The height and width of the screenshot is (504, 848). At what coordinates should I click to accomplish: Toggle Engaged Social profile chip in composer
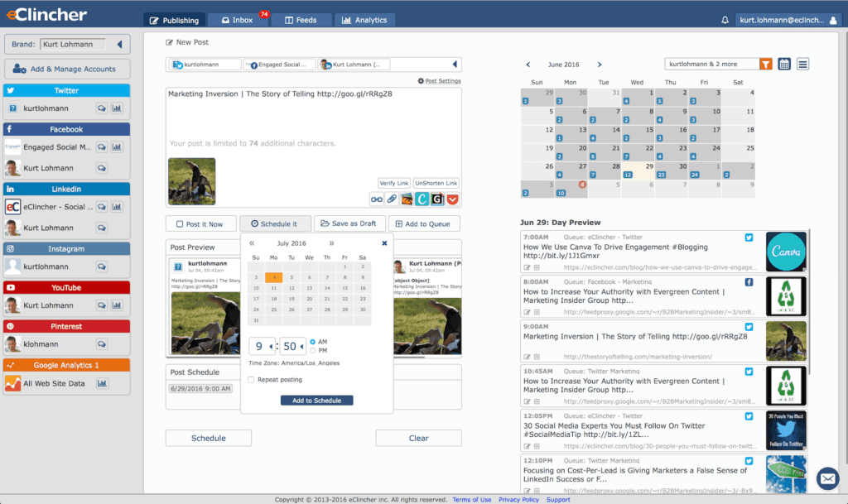tap(279, 65)
